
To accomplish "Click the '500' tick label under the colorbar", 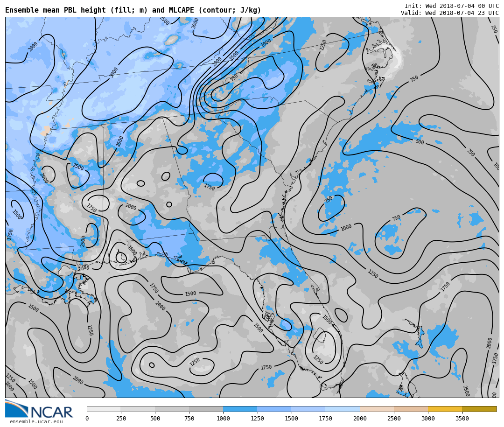I will click(x=155, y=418).
